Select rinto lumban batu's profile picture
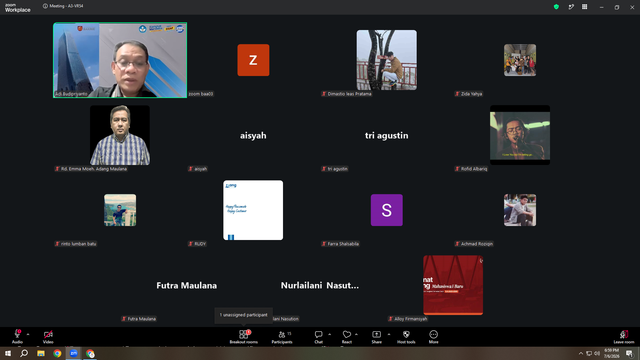Viewport: 640px width, 360px height. [120, 210]
